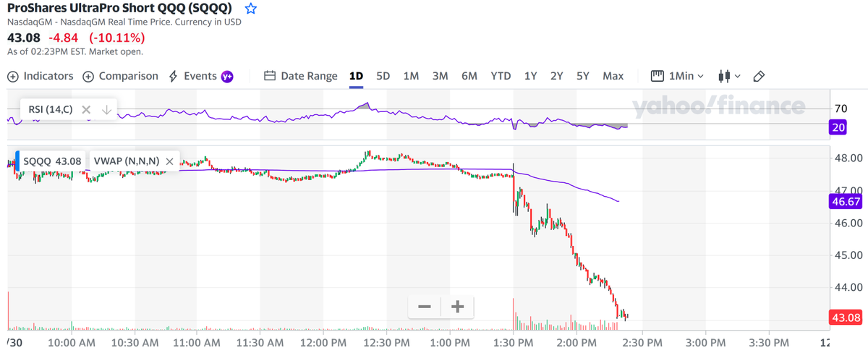Click the ProShares UltraPro Short QQQ title

click(120, 9)
